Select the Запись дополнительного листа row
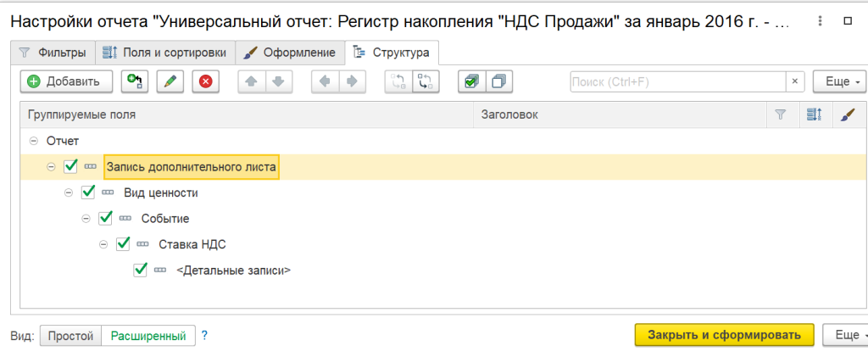Screen dimensions: 868x357 click(x=442, y=166)
